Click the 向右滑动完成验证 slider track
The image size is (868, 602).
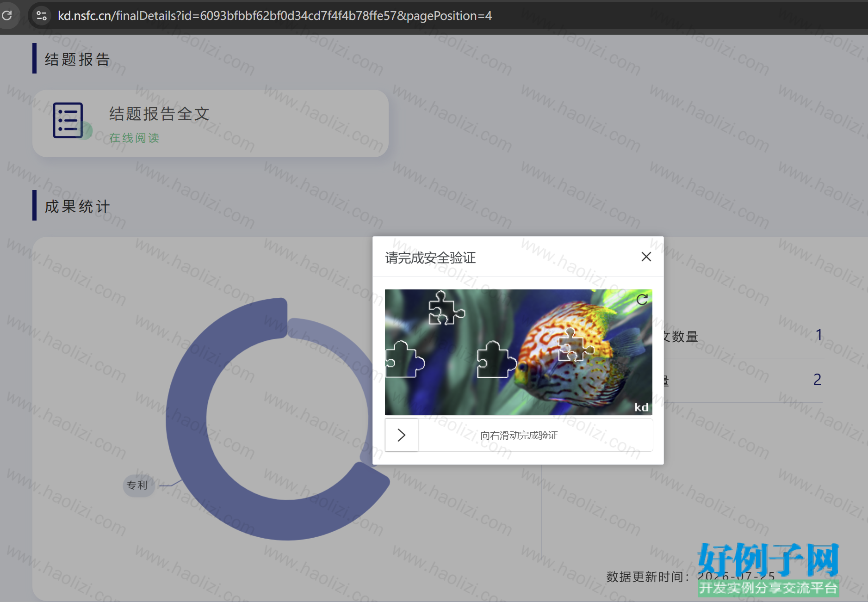click(519, 435)
